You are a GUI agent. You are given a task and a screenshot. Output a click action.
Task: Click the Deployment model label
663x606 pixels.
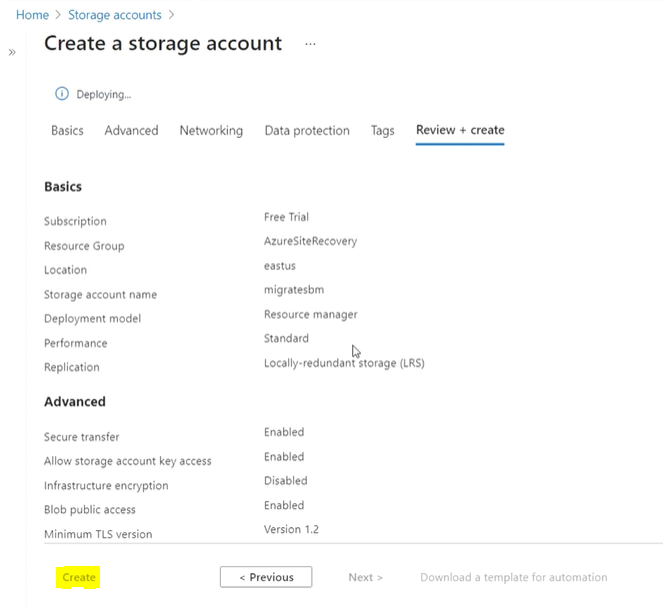[93, 318]
